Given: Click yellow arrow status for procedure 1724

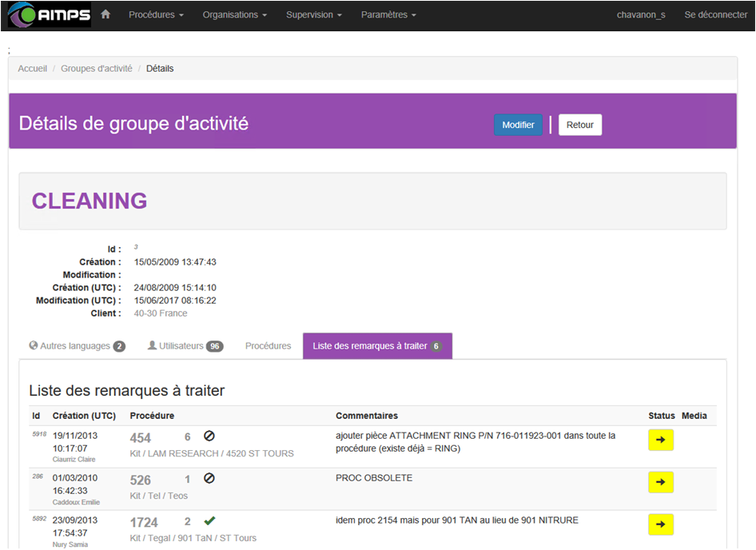Looking at the screenshot, I should 660,524.
